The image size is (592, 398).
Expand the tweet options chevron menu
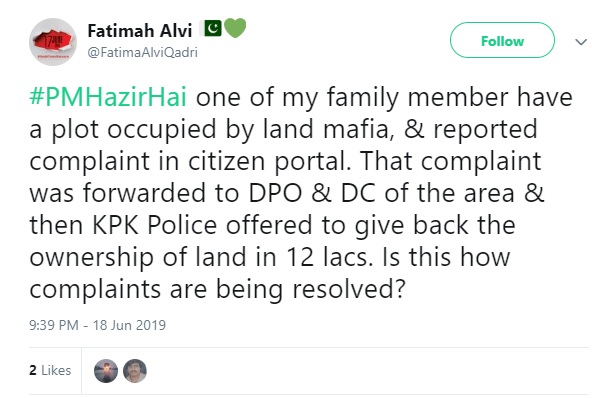pyautogui.click(x=581, y=42)
